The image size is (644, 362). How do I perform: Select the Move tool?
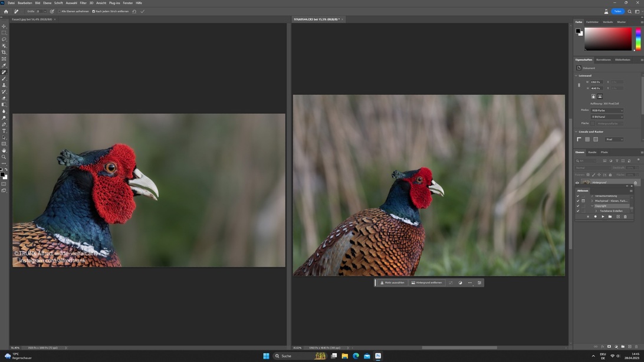[4, 27]
